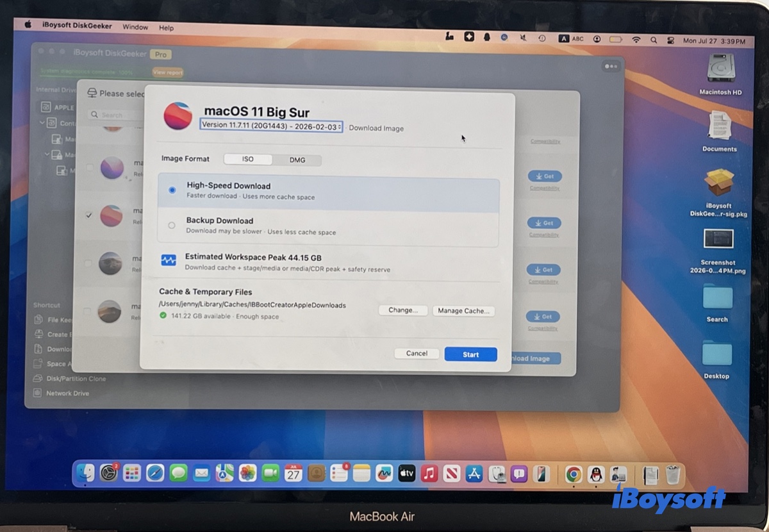Click the Search field in the selection sheet

[115, 115]
